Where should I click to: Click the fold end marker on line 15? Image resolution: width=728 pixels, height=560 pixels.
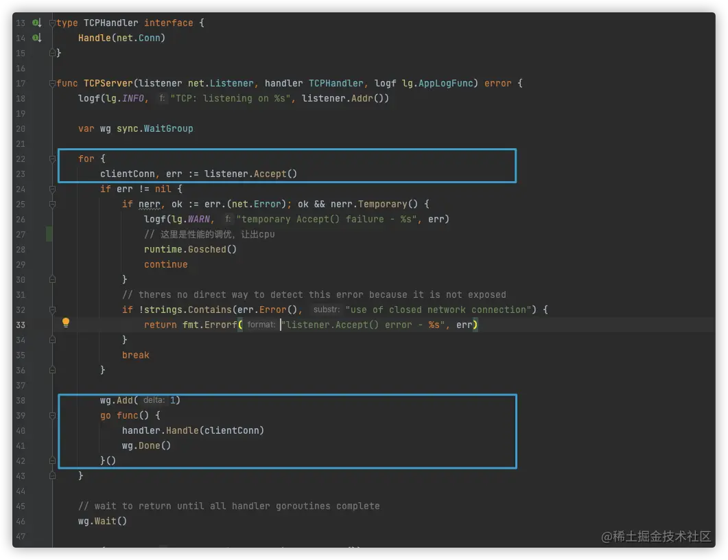pyautogui.click(x=52, y=53)
